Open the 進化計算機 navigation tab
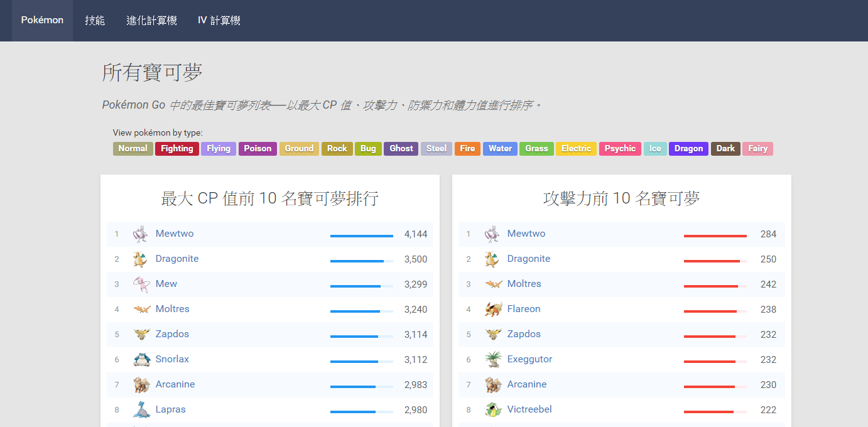Screen dimensions: 868x427 [151, 21]
